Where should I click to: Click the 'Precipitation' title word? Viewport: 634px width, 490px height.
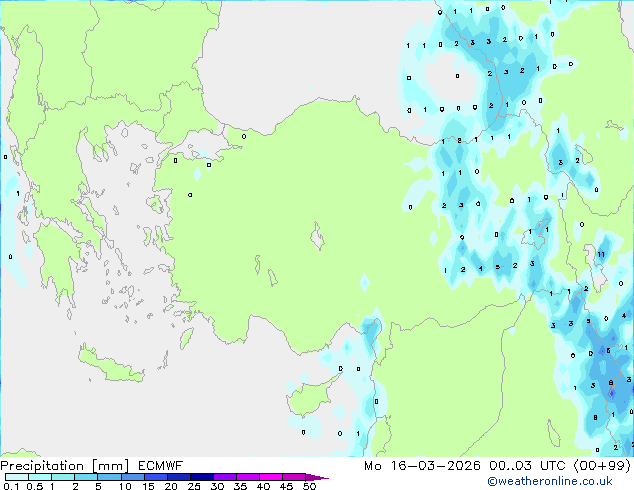[42, 466]
